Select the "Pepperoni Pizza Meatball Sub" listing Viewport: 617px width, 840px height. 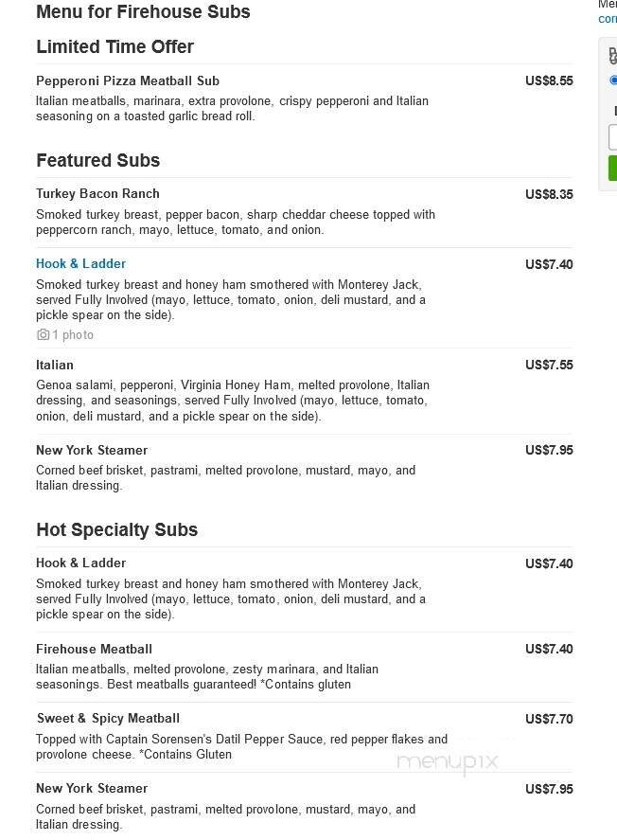127,80
